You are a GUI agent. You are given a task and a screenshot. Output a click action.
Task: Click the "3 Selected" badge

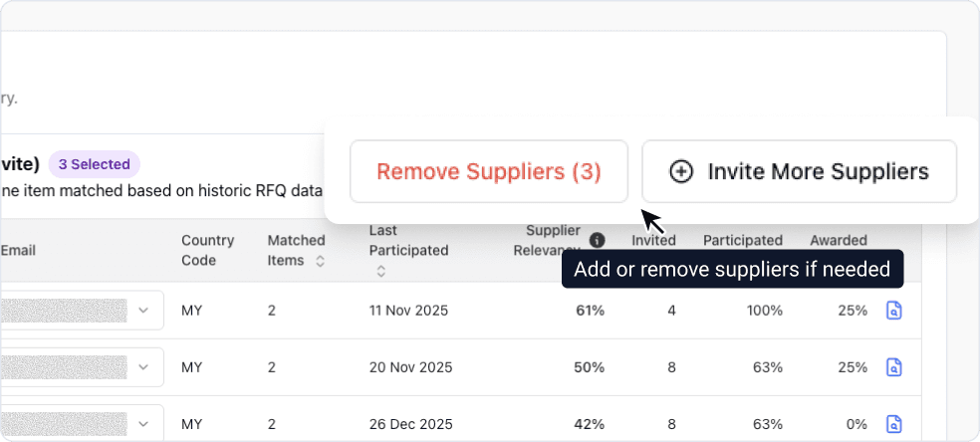[94, 164]
